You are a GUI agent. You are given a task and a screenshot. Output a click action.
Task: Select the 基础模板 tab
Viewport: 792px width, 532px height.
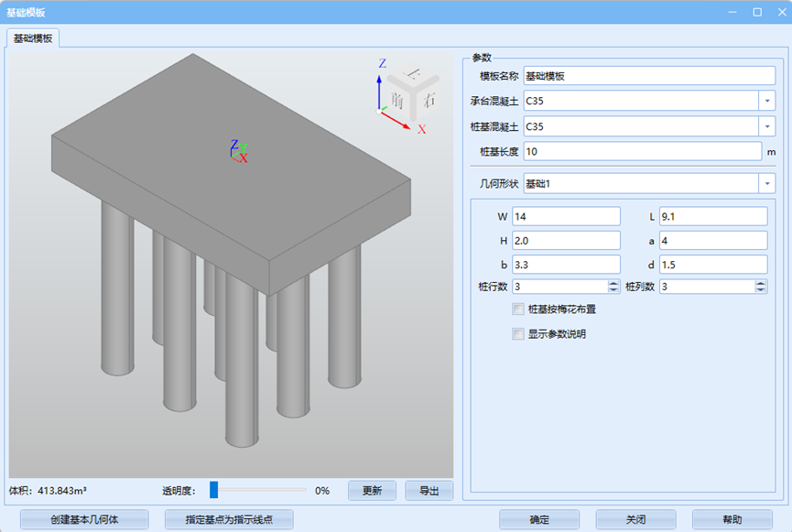pyautogui.click(x=34, y=38)
